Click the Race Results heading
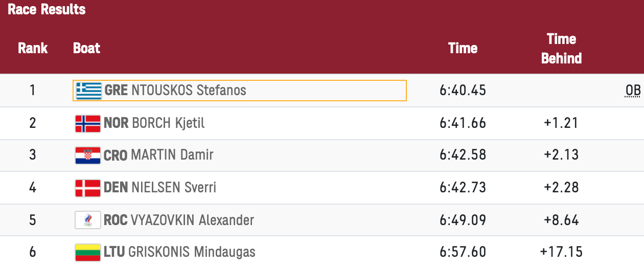The width and height of the screenshot is (644, 266). [x=47, y=9]
